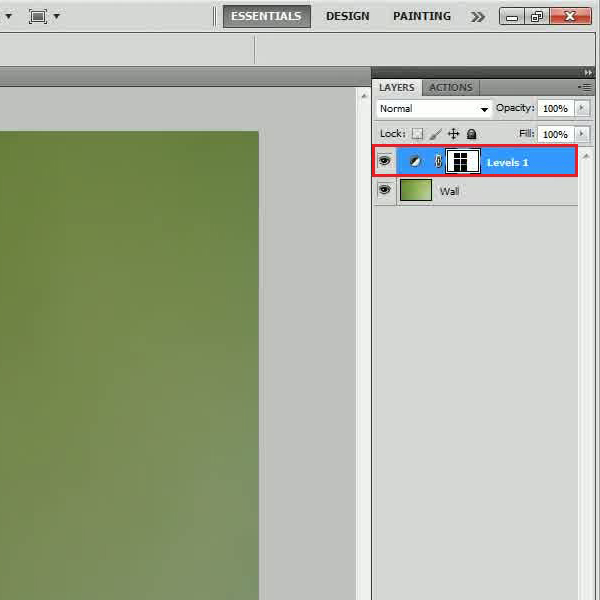600x600 pixels.
Task: Open the Layers tab
Action: [x=397, y=88]
